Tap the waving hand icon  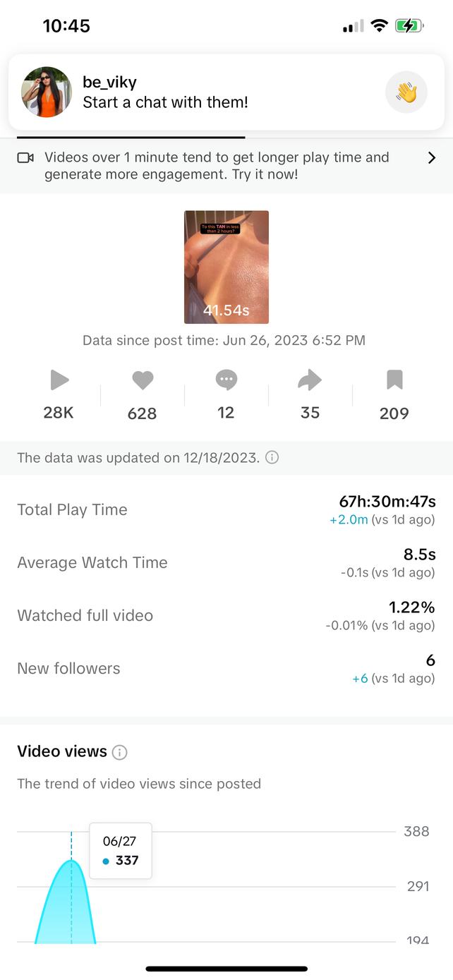tap(406, 92)
